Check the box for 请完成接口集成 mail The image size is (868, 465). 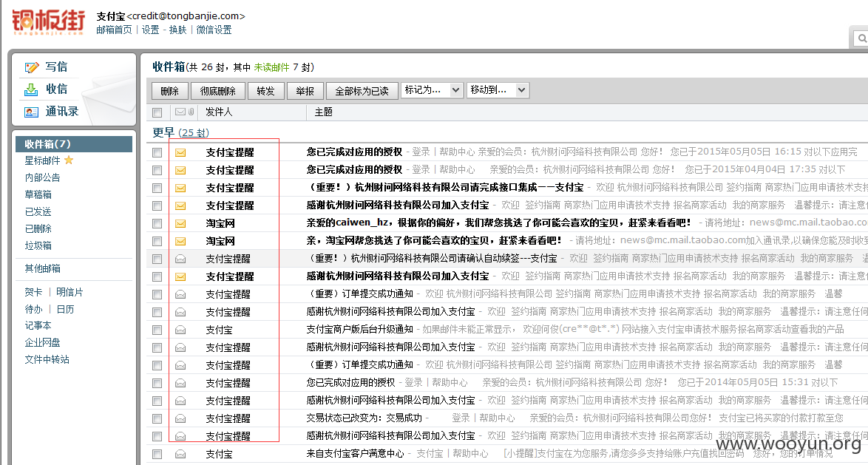coord(157,188)
